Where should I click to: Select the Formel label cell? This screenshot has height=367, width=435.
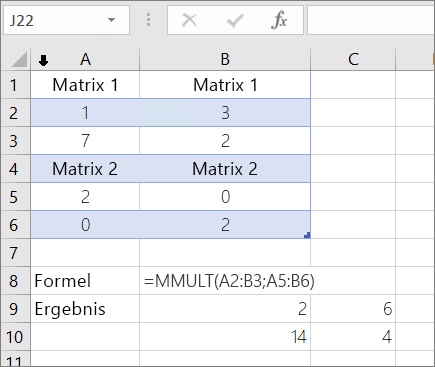click(85, 281)
